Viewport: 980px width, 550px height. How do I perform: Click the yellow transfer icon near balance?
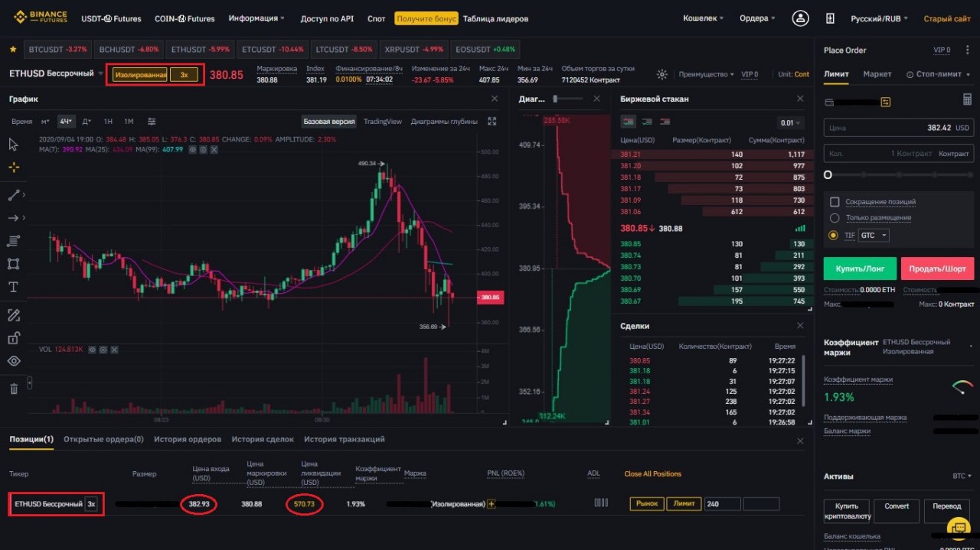click(886, 102)
